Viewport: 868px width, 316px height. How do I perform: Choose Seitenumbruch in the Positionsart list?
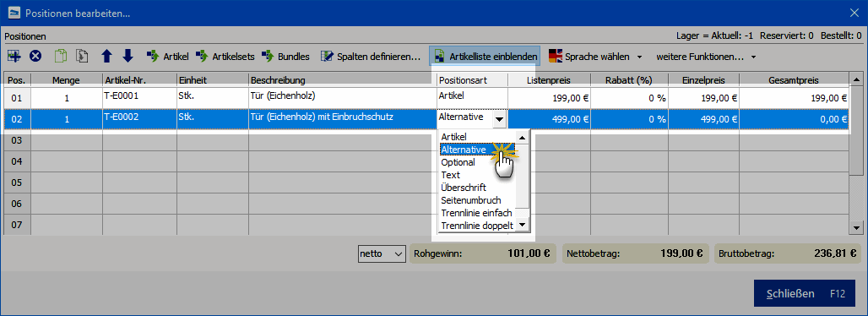[477, 200]
